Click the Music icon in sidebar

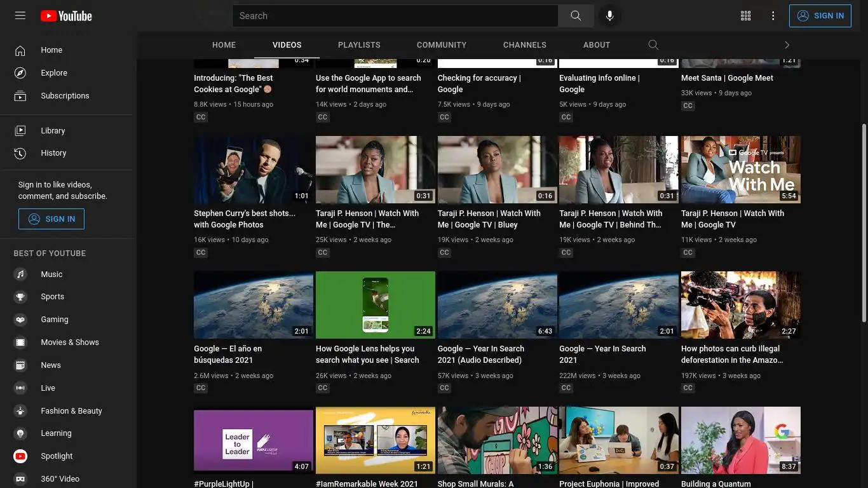tap(20, 274)
